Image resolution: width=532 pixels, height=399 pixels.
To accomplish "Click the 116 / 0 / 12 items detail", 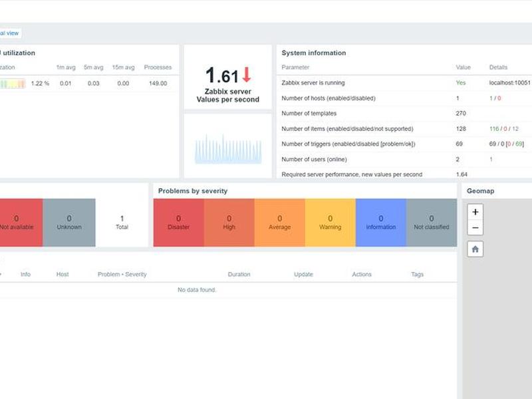I will (x=504, y=128).
